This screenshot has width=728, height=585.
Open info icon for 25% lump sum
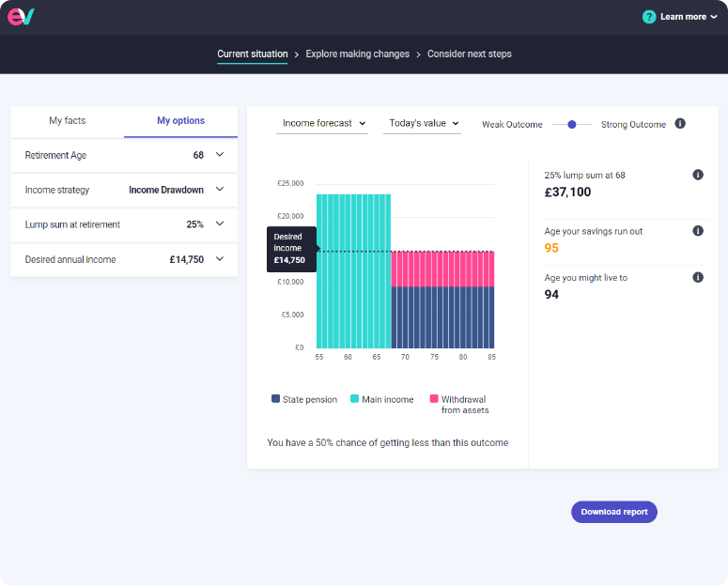(698, 175)
